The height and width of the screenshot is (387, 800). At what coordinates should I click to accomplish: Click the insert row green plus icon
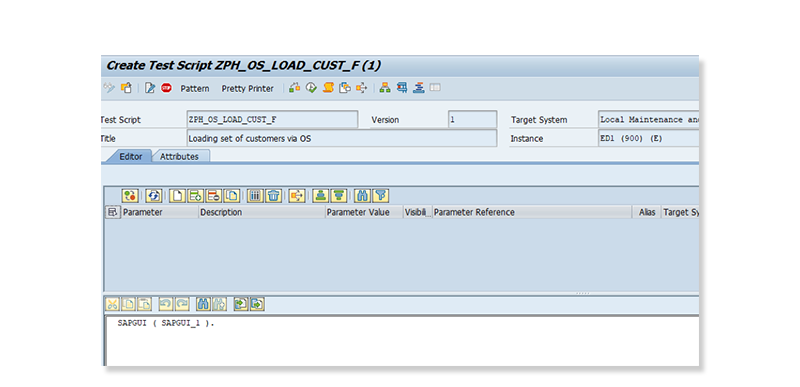[195, 195]
